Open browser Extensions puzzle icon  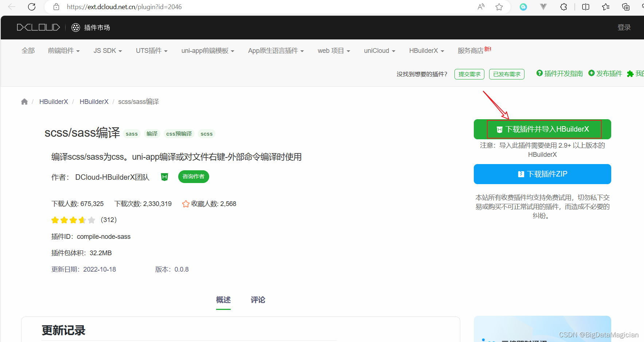(564, 7)
